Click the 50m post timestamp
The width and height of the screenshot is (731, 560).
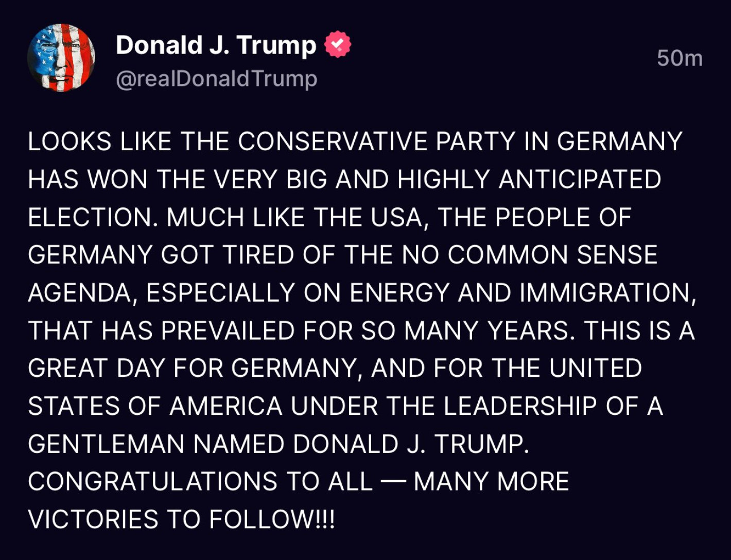pyautogui.click(x=680, y=58)
